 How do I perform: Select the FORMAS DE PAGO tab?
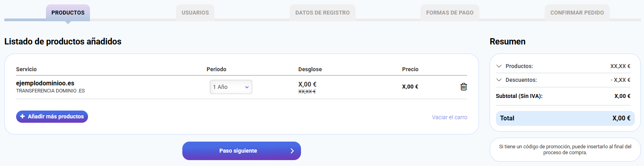(450, 13)
